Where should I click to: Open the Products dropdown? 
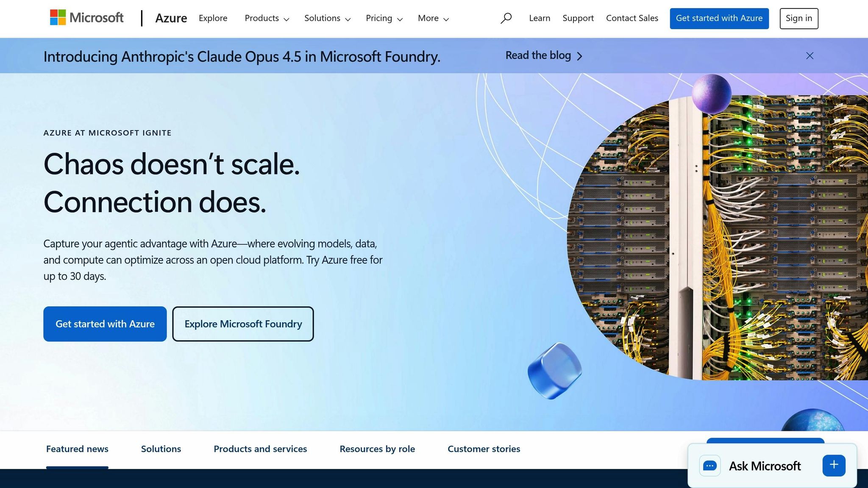coord(267,18)
